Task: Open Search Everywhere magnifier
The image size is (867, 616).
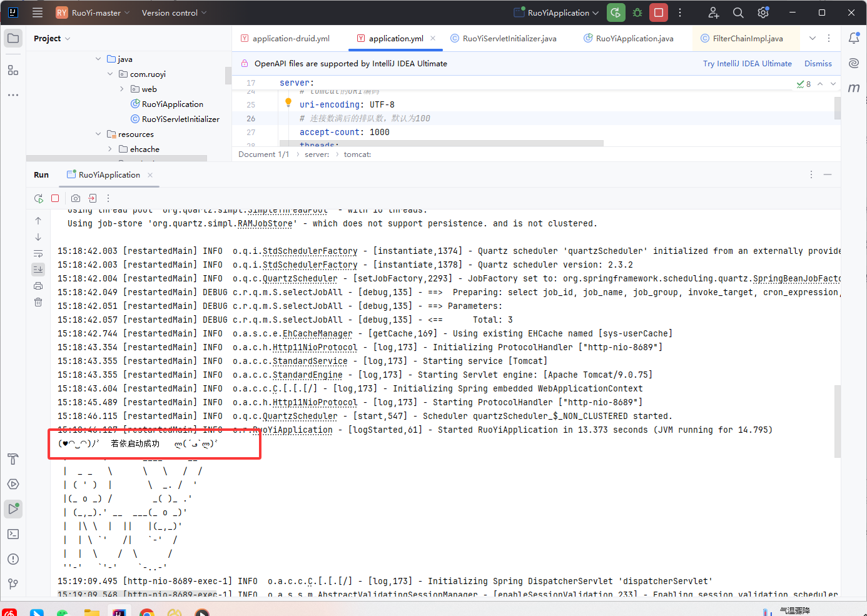Action: 738,13
